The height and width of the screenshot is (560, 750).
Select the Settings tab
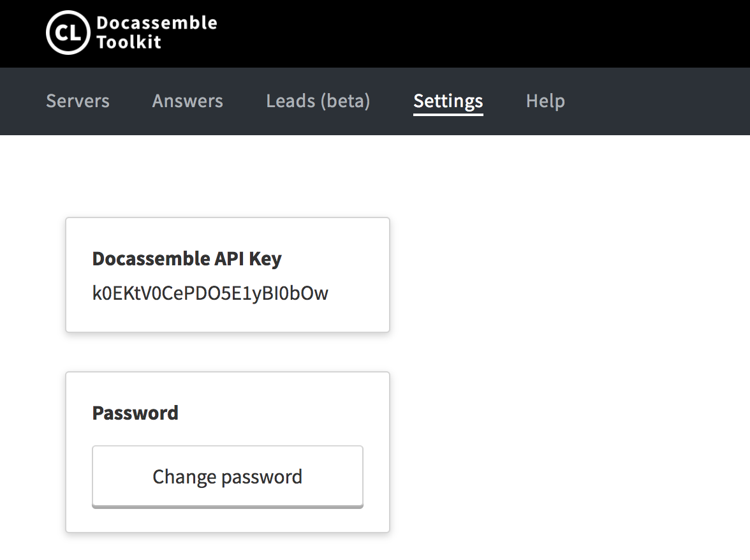[448, 102]
